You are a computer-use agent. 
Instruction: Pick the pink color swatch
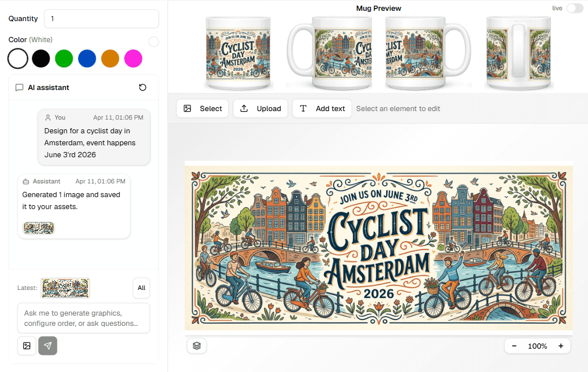point(133,59)
